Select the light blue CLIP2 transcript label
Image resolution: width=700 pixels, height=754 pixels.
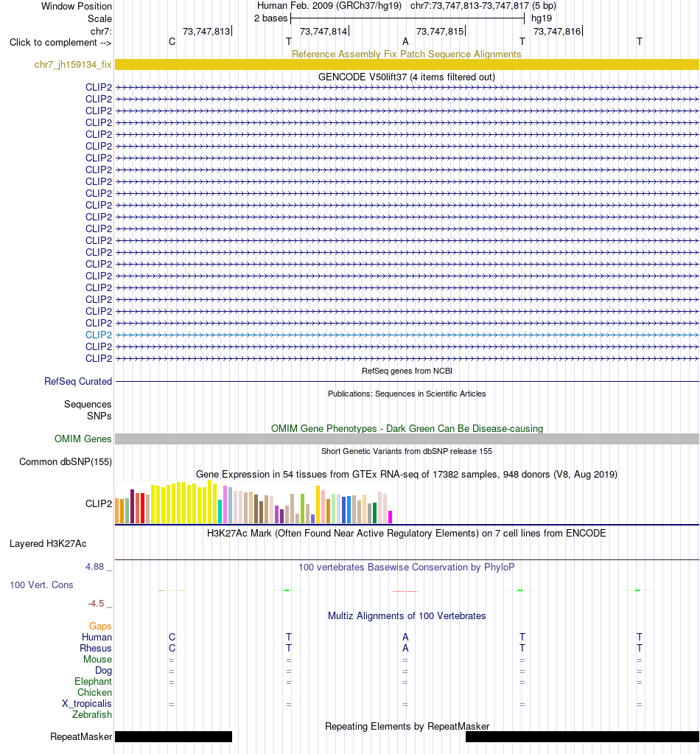[x=99, y=335]
